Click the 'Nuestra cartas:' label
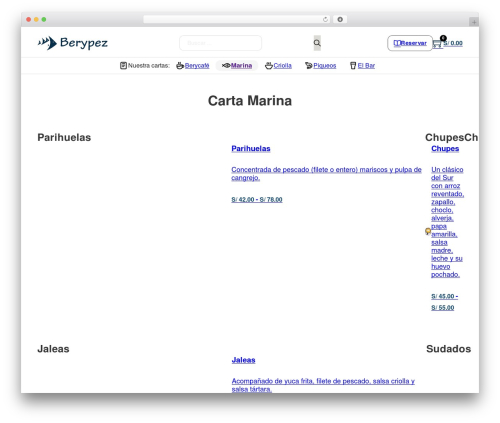This screenshot has height=423, width=500. [149, 66]
